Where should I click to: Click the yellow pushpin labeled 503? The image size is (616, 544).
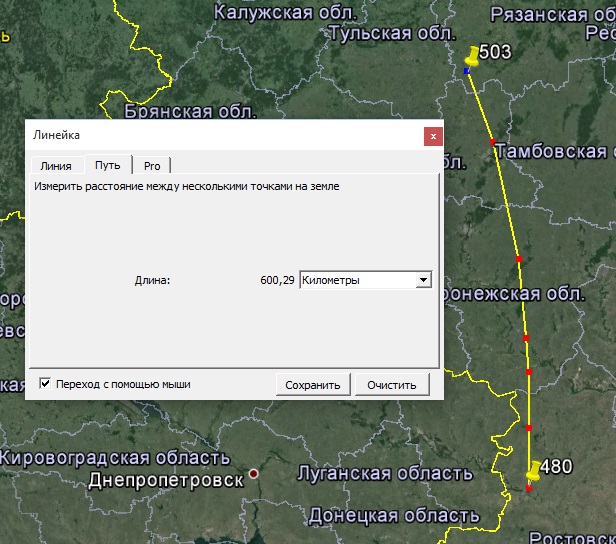pos(473,54)
